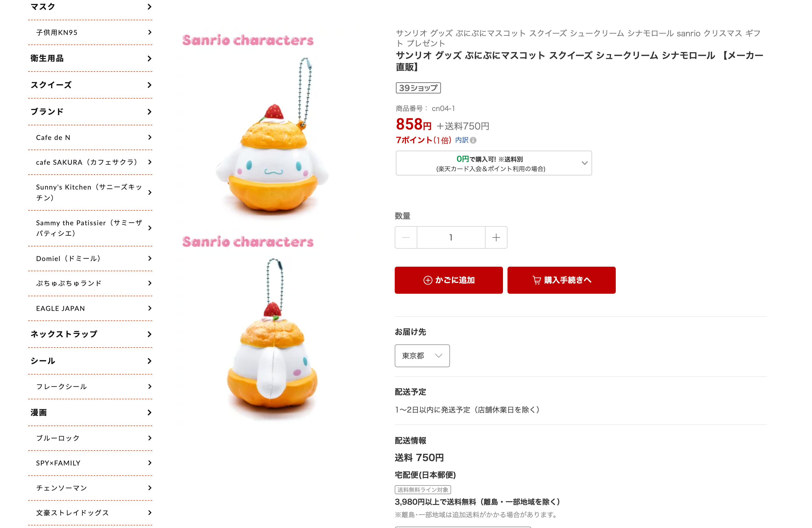Proceed with 購入手続きへ button

[562, 280]
